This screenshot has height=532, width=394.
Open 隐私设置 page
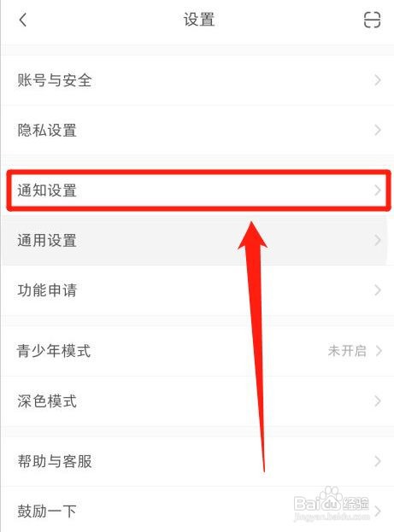(x=197, y=131)
